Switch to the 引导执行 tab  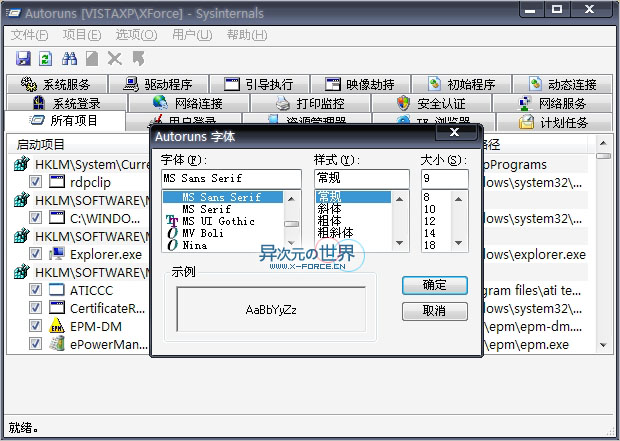click(259, 84)
